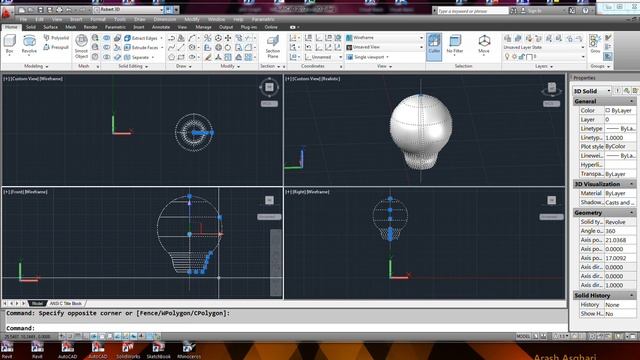Click the Show History value No
Image resolution: width=640 pixels, height=360 pixels.
click(x=619, y=314)
